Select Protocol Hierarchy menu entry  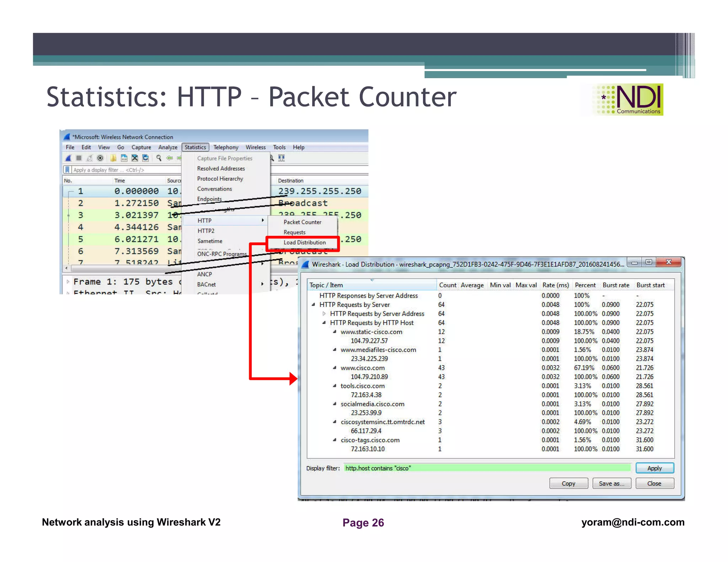pyautogui.click(x=220, y=179)
